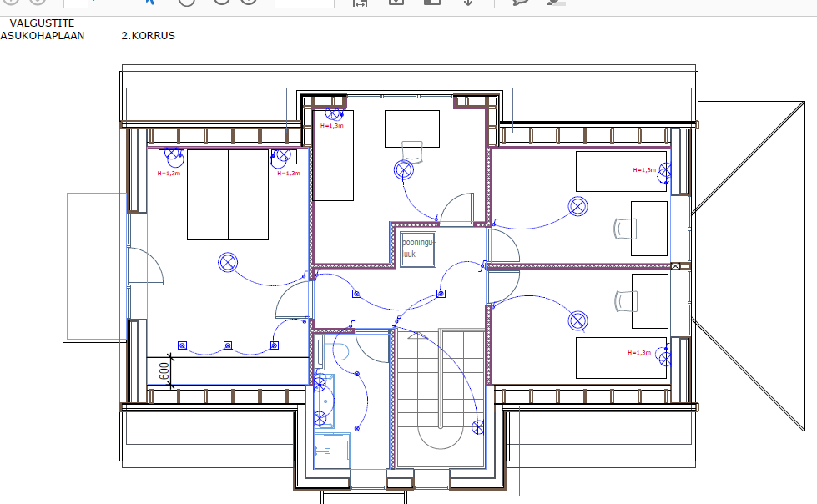This screenshot has height=504, width=817.
Task: Click the wall light right of the double bed
Action: (x=281, y=155)
